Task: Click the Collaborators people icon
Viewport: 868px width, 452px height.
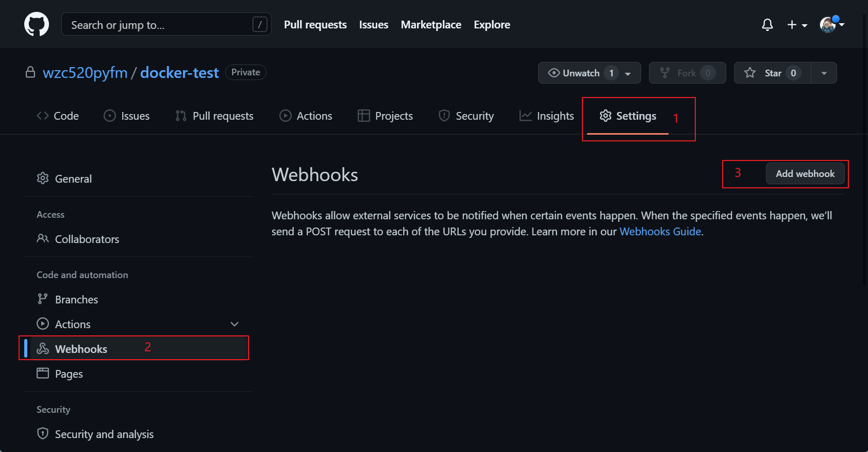Action: 43,238
